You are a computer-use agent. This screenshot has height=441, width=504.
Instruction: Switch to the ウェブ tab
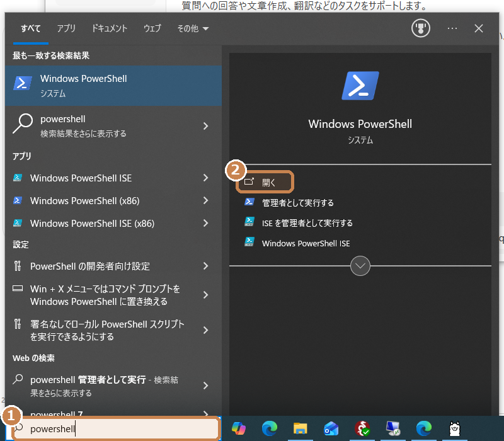pyautogui.click(x=152, y=28)
